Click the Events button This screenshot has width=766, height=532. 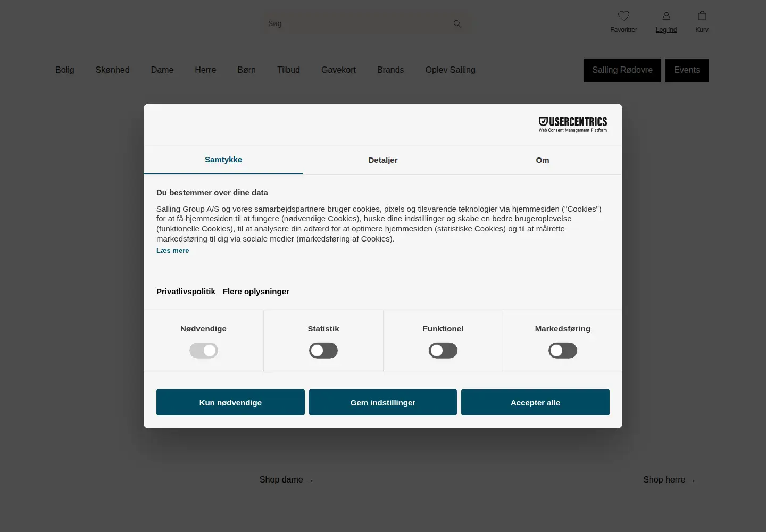click(687, 70)
